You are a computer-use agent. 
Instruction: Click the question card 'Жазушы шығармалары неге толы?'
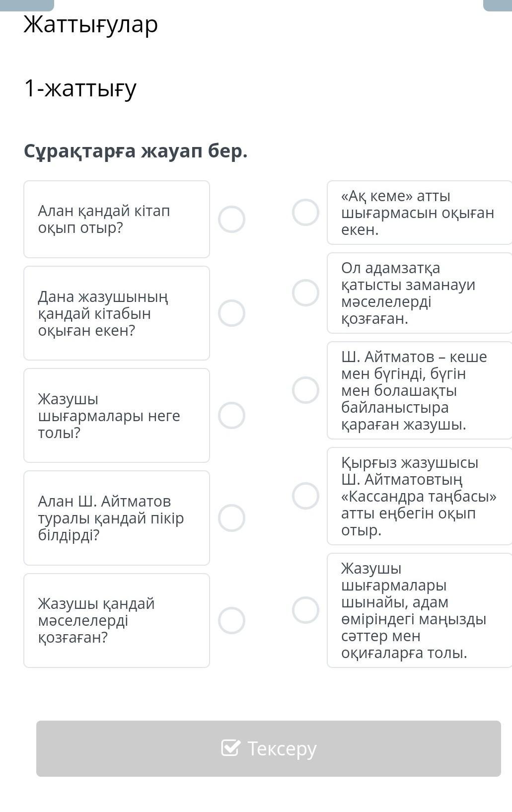117,415
